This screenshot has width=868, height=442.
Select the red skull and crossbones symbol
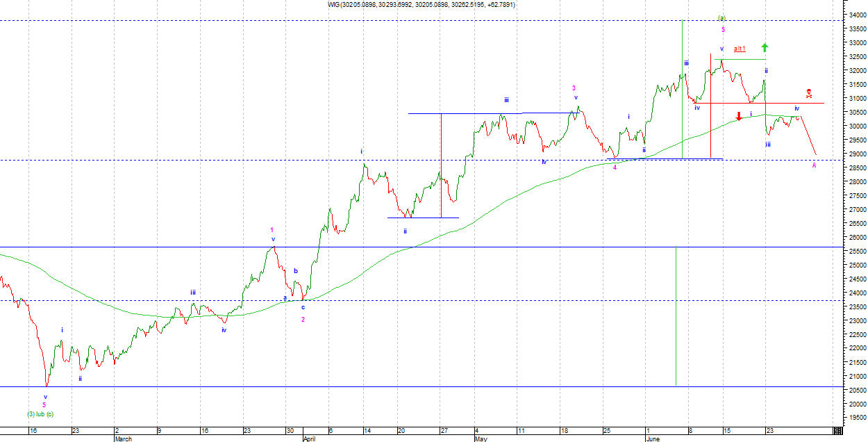(x=809, y=92)
